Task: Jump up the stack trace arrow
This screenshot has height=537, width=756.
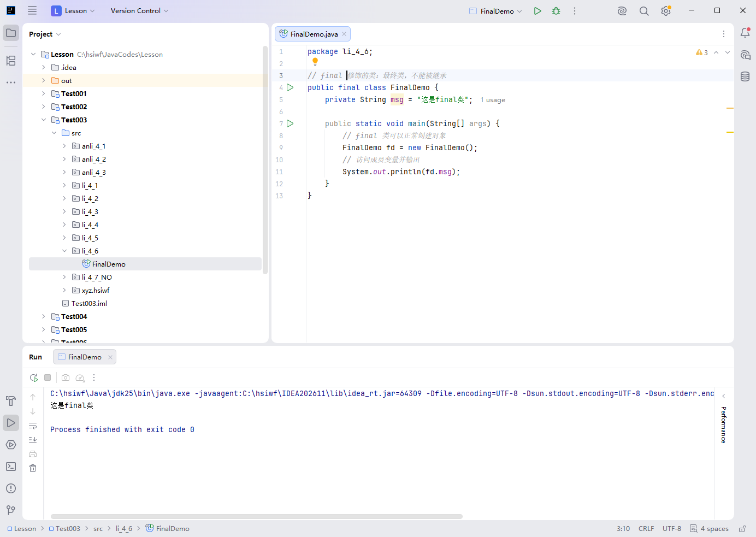Action: [x=33, y=397]
